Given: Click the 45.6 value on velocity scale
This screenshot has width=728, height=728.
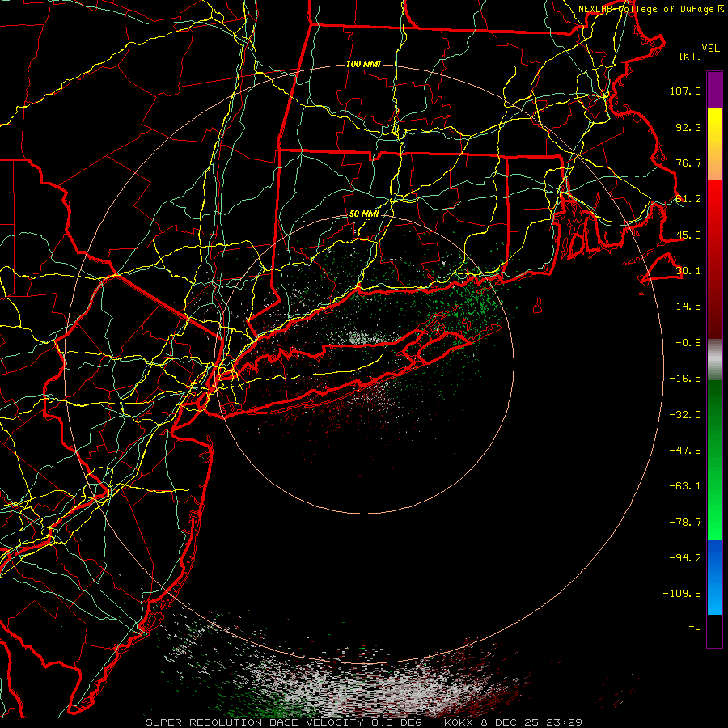Looking at the screenshot, I should (688, 235).
